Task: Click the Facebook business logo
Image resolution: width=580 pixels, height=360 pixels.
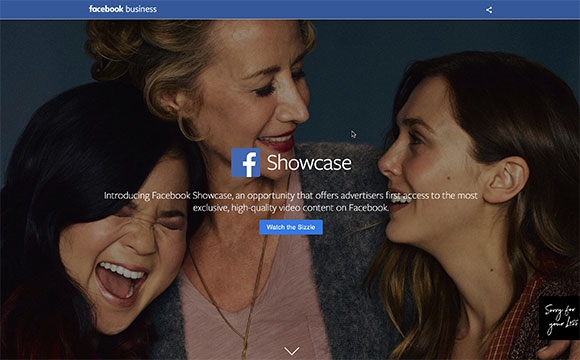Action: (123, 9)
